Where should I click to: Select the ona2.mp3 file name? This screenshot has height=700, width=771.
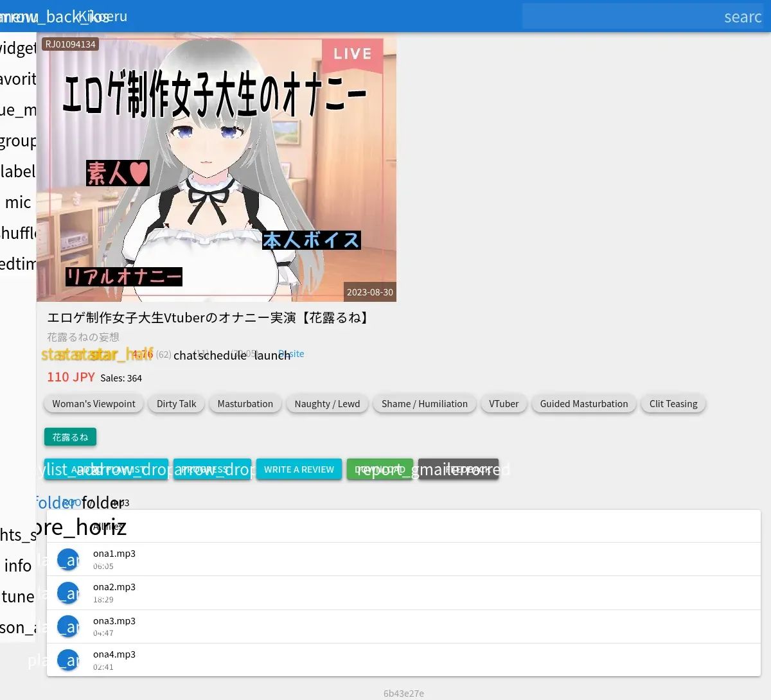point(114,587)
